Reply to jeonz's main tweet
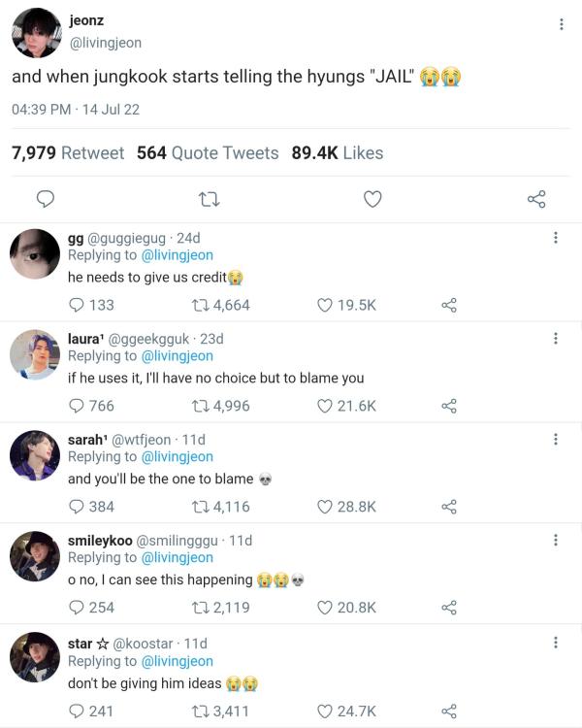The image size is (582, 728). tap(45, 199)
